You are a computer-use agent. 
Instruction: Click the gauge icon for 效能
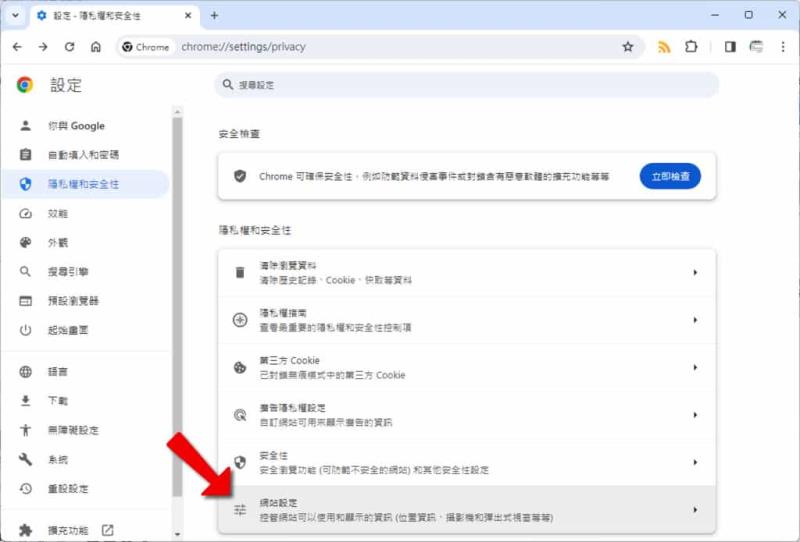pyautogui.click(x=26, y=213)
